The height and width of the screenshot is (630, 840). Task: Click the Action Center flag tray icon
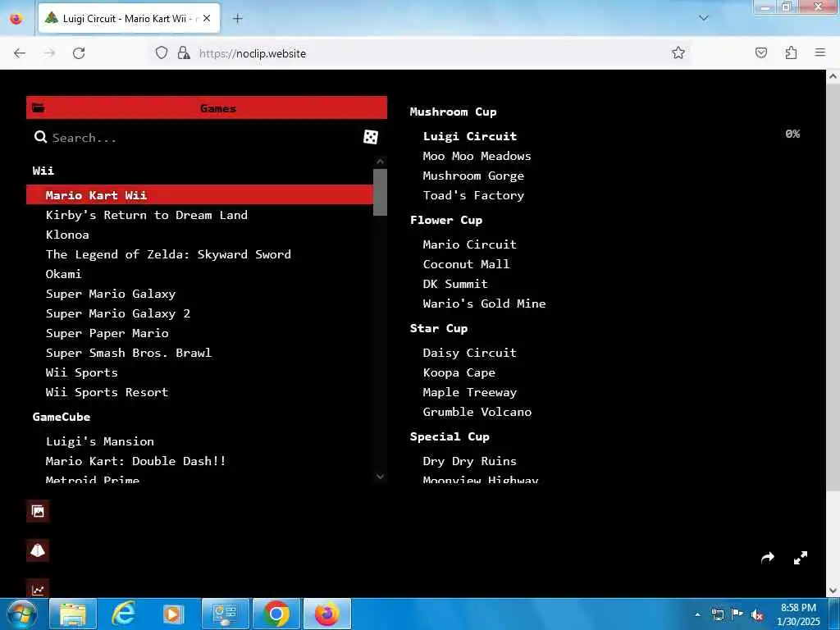click(x=737, y=615)
